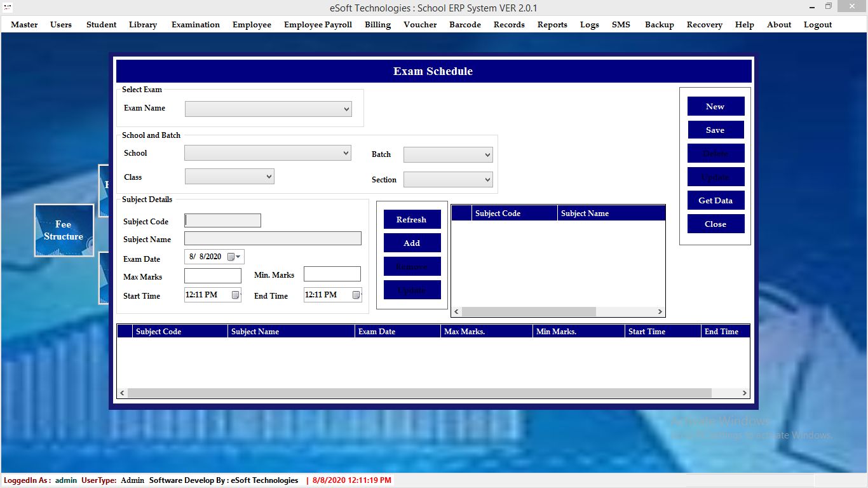Open the Backup menu

[x=660, y=25]
